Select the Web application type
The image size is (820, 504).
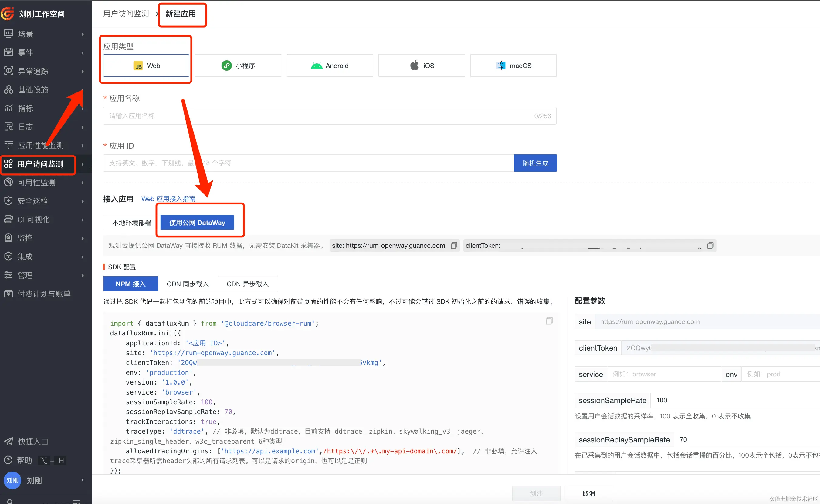click(x=146, y=66)
